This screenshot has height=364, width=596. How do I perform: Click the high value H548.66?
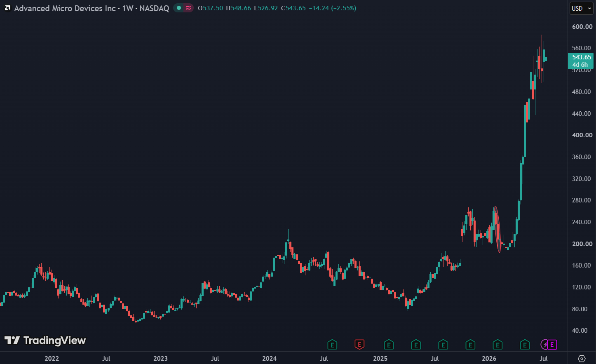pos(238,8)
